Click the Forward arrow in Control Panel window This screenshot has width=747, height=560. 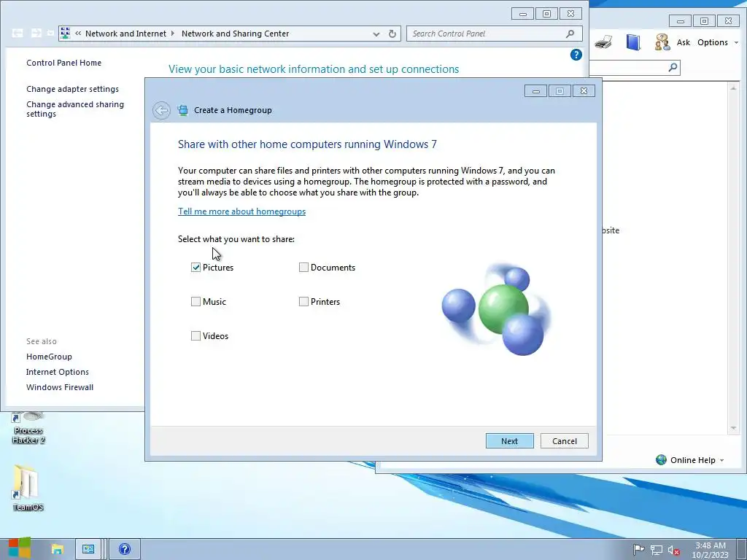36,33
